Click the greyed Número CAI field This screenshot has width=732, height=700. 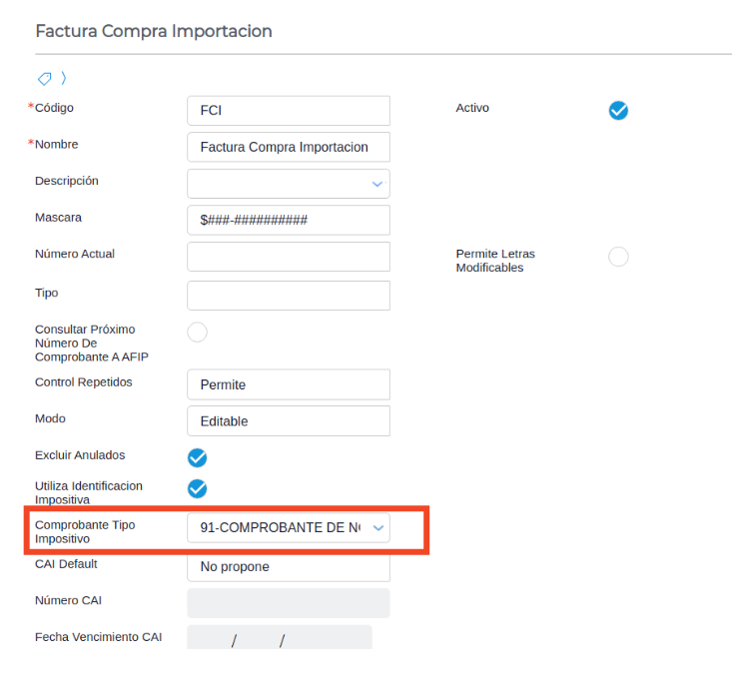pyautogui.click(x=288, y=603)
